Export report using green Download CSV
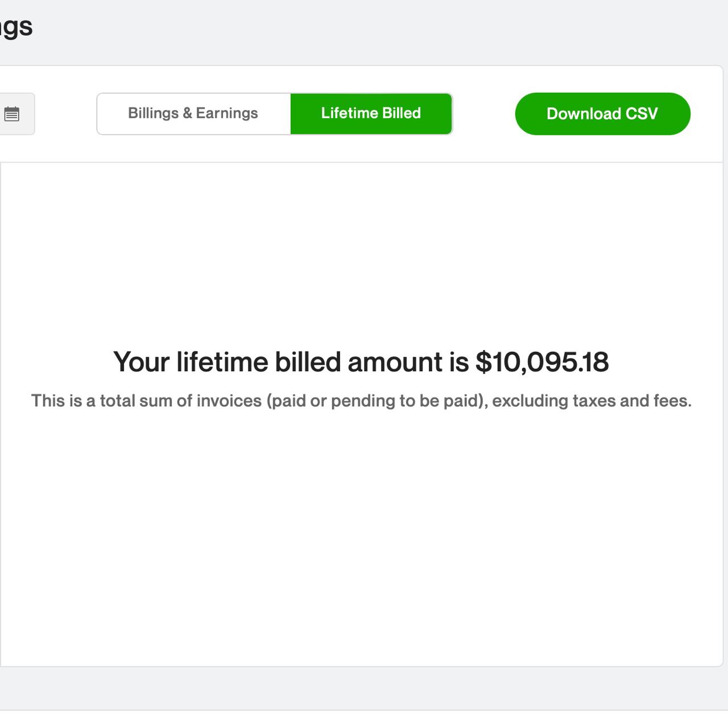The width and height of the screenshot is (728, 714). [602, 114]
